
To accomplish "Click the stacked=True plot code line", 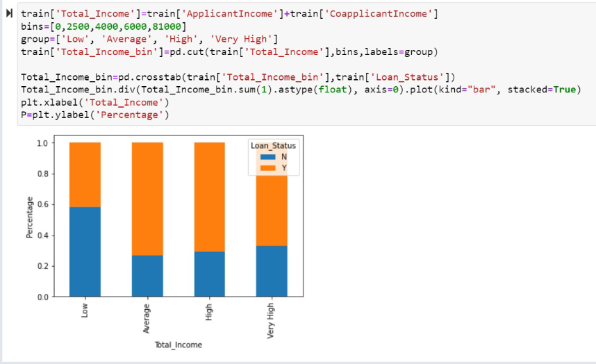I will tap(301, 90).
